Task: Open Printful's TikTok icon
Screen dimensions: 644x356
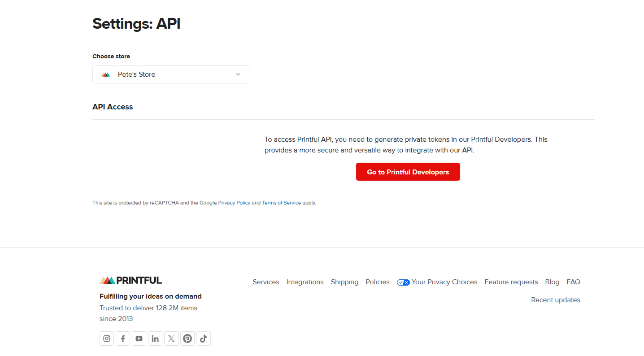Action: tap(204, 339)
